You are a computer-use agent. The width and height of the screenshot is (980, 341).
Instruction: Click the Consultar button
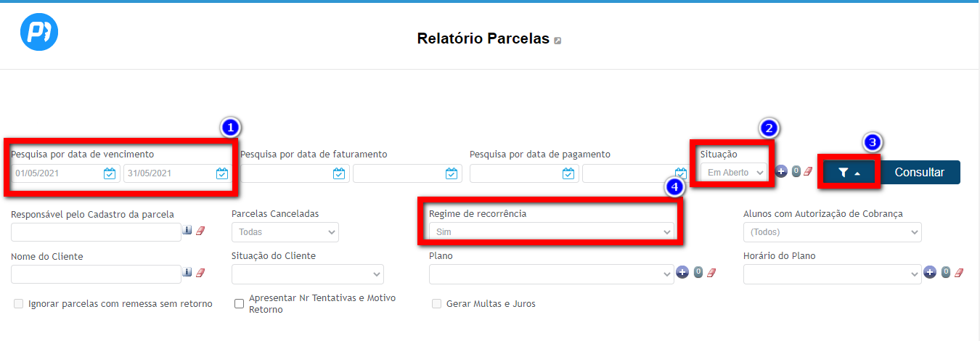point(919,173)
